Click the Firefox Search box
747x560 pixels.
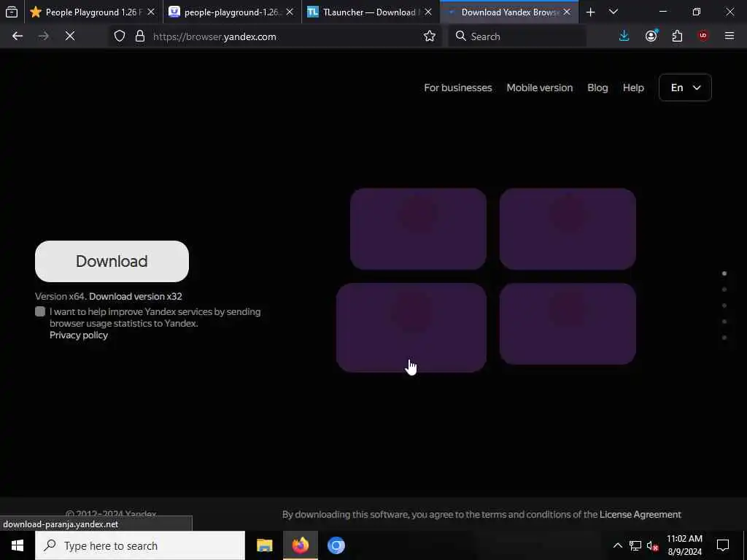[517, 36]
